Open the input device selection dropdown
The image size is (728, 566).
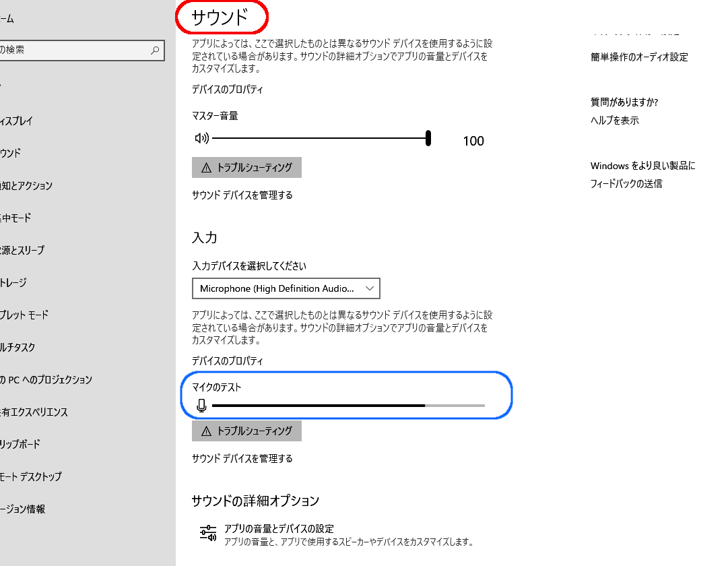click(x=369, y=288)
